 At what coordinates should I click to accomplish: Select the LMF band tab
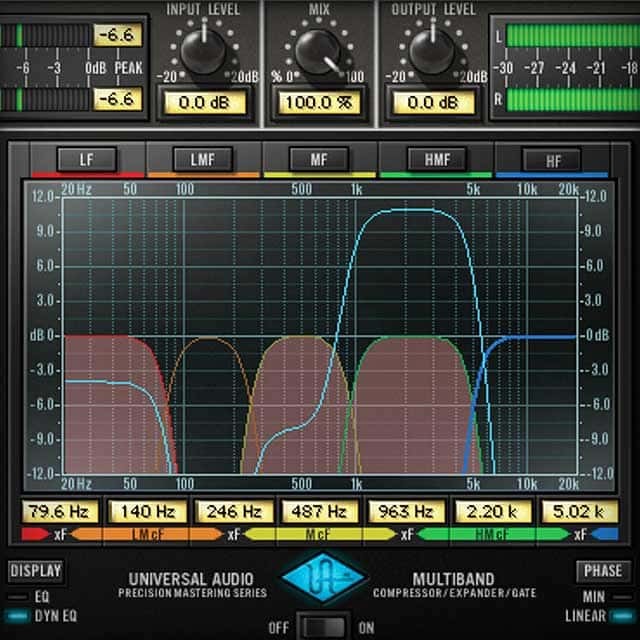pyautogui.click(x=204, y=159)
